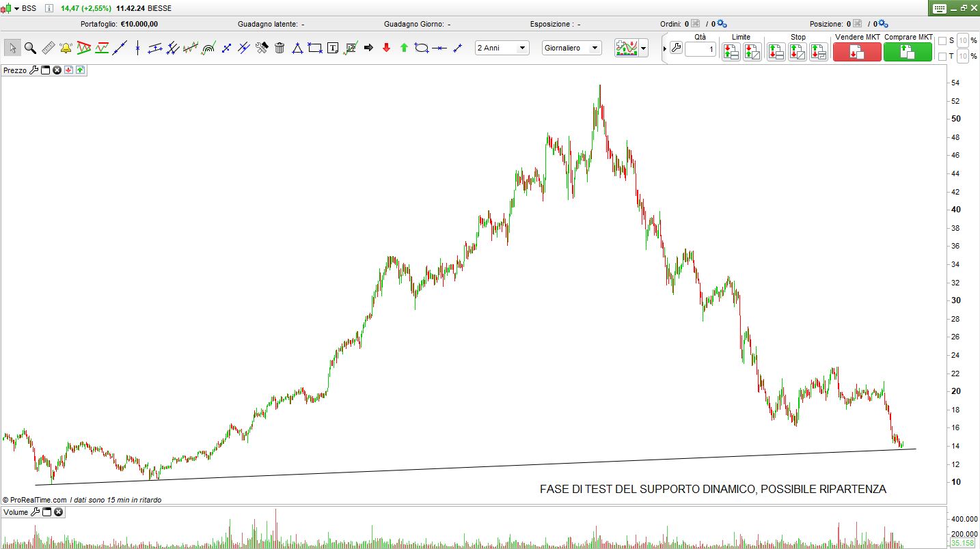The height and width of the screenshot is (549, 980).
Task: Click the Vendere MKT sell button
Action: 857,51
